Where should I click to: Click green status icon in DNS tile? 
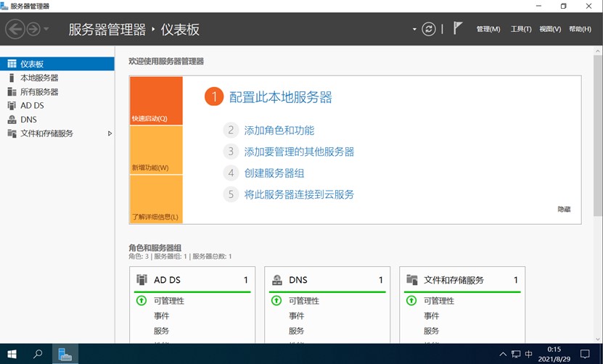coord(276,300)
